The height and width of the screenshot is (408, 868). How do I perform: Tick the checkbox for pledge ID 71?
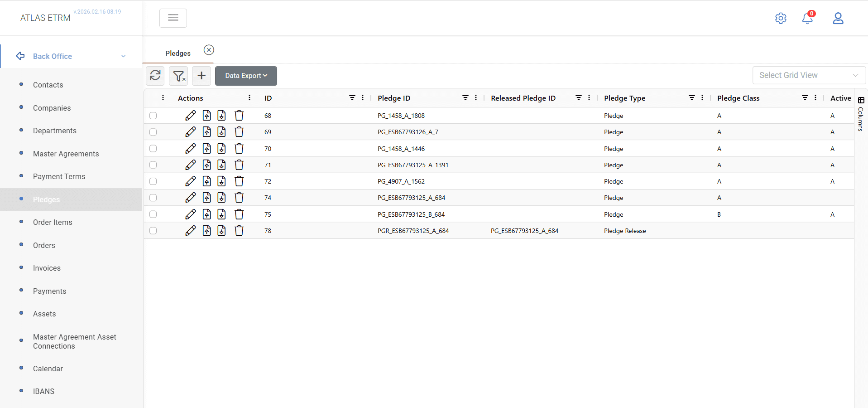click(153, 165)
